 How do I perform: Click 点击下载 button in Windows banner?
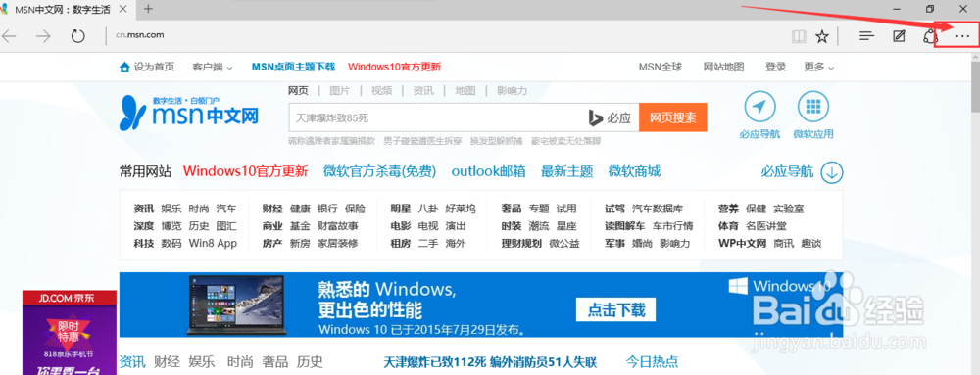coord(615,310)
